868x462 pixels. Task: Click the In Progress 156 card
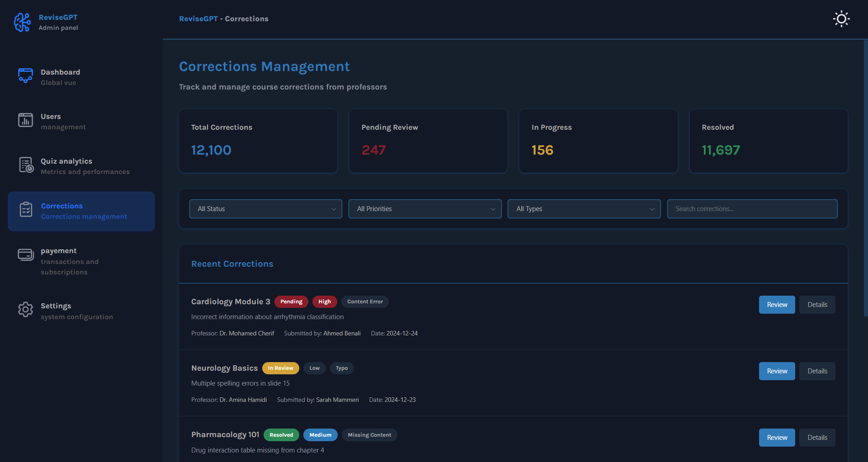599,141
